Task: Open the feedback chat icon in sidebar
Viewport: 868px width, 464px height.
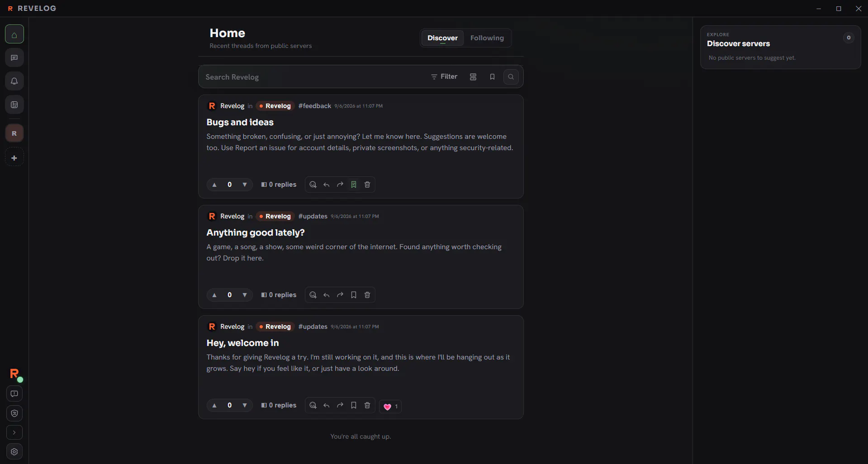Action: [x=14, y=394]
